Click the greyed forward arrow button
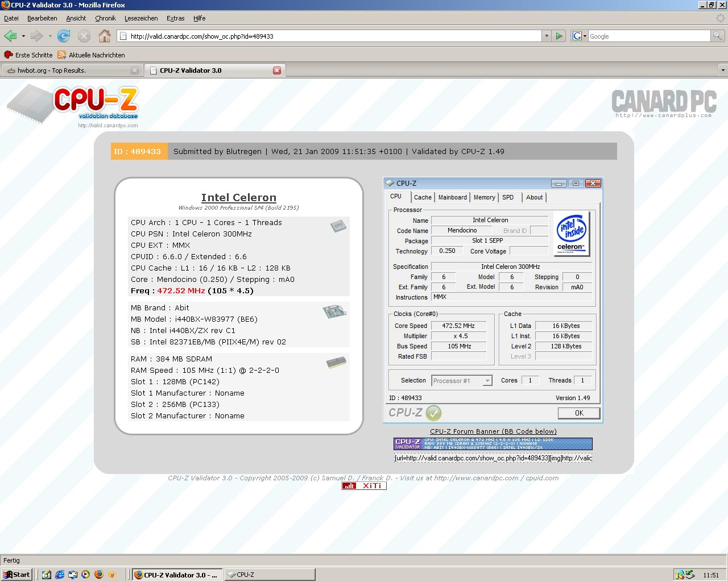The width and height of the screenshot is (728, 582). click(x=37, y=36)
